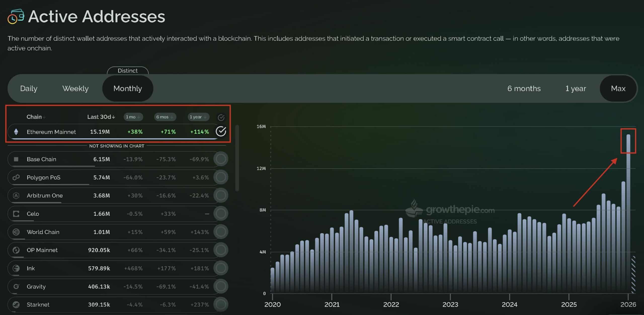Select the Ethereum Mainnet chain logo
Screen dimensions: 644x315
pos(16,132)
